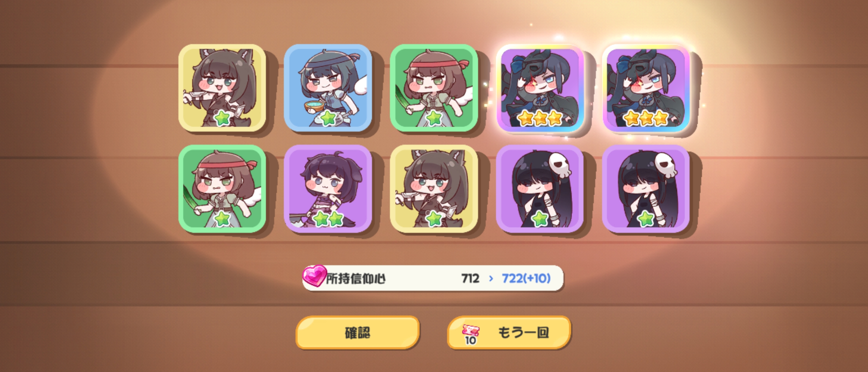Viewport: 868px width, 372px height.
Task: Tap the red ticket icon showing 10
Action: [471, 334]
